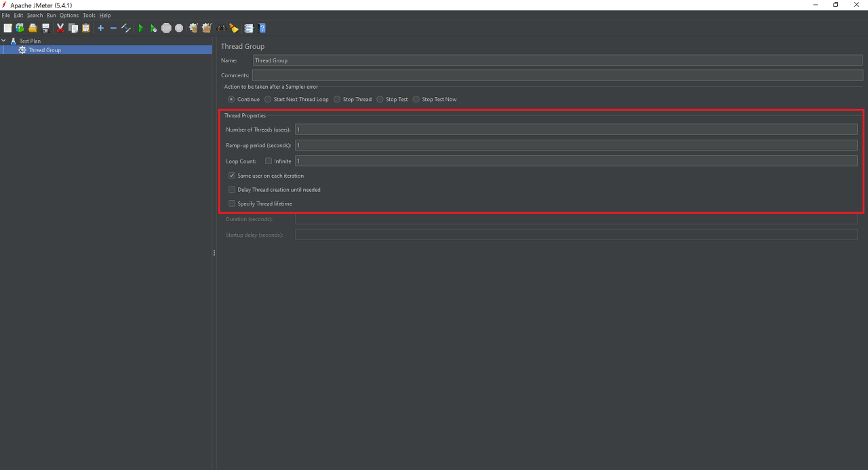
Task: Open the Templates icon in toolbar
Action: point(20,28)
